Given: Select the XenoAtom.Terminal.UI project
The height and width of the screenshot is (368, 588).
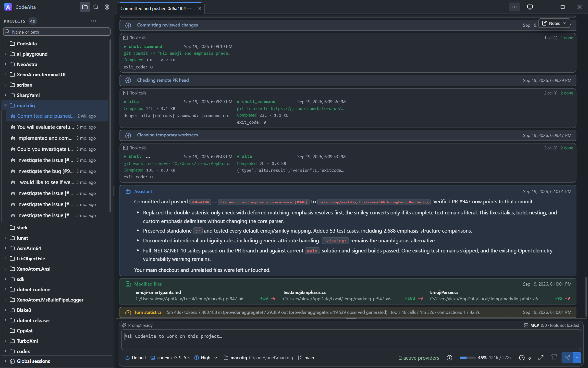Looking at the screenshot, I should 55,75.
